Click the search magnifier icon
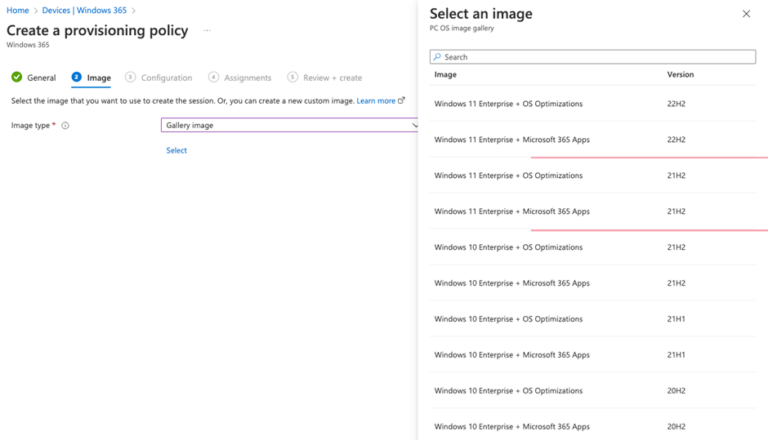 point(438,58)
